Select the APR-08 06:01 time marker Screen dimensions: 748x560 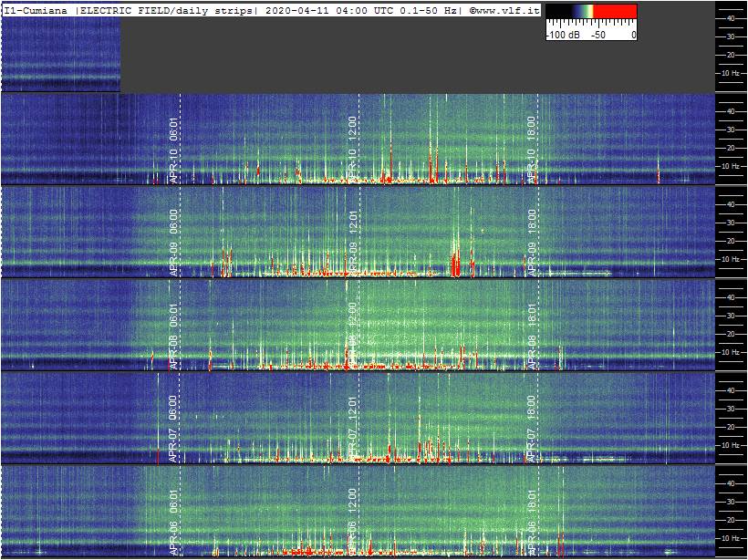pos(173,336)
